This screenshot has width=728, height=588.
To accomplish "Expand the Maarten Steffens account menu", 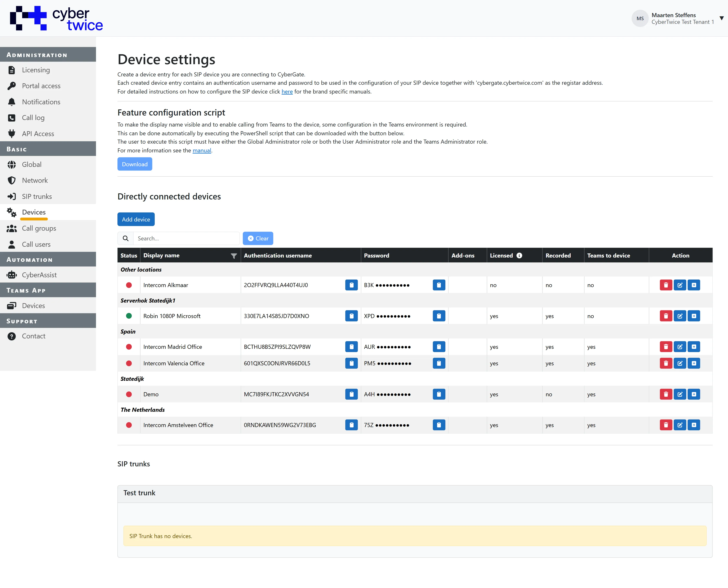I will point(721,18).
